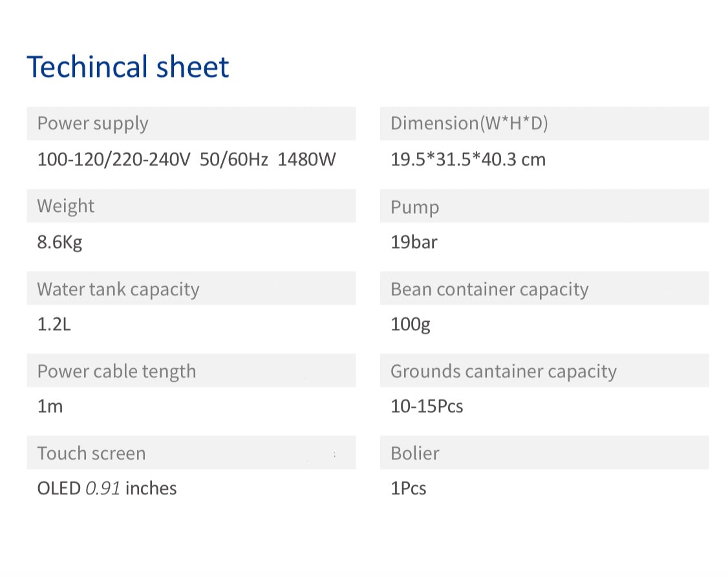This screenshot has height=577, width=728.
Task: Click the 100-120/220-240V 50/60Hz 1480W value
Action: [186, 160]
